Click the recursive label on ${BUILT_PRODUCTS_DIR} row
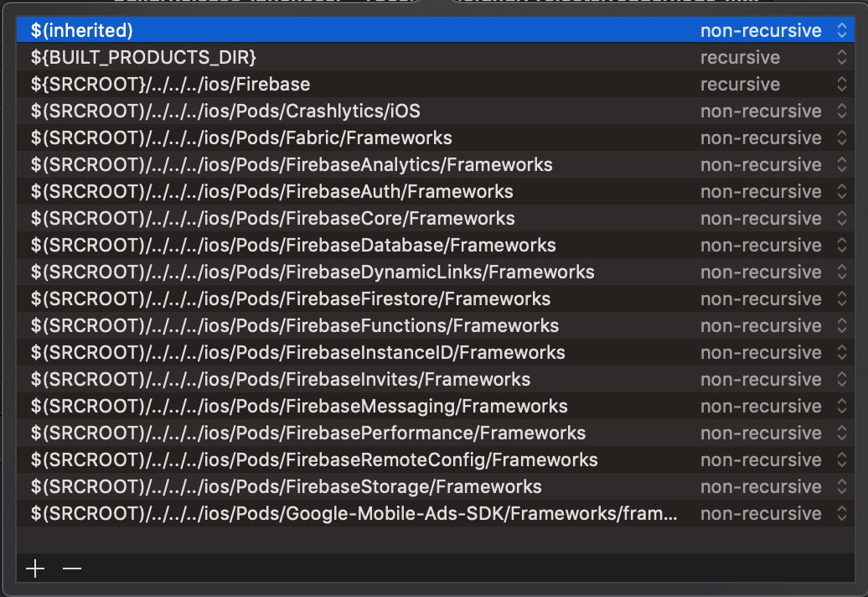This screenshot has width=868, height=597. tap(740, 57)
